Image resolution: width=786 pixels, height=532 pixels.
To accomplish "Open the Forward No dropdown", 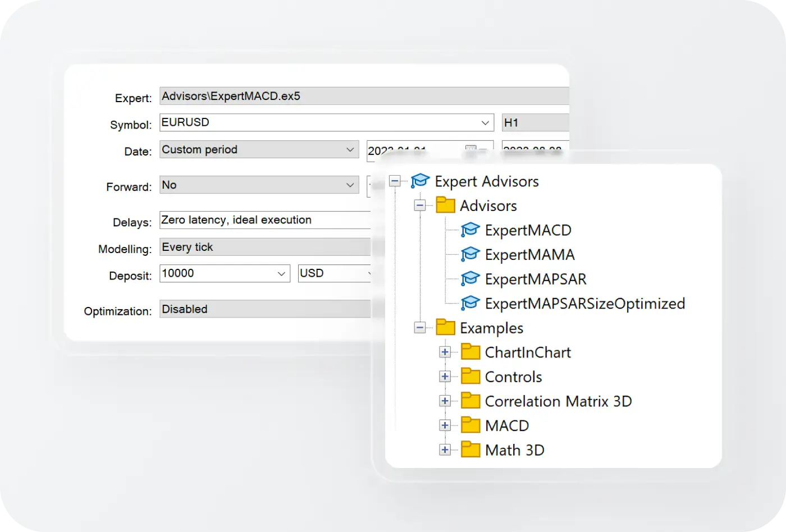I will 350,185.
